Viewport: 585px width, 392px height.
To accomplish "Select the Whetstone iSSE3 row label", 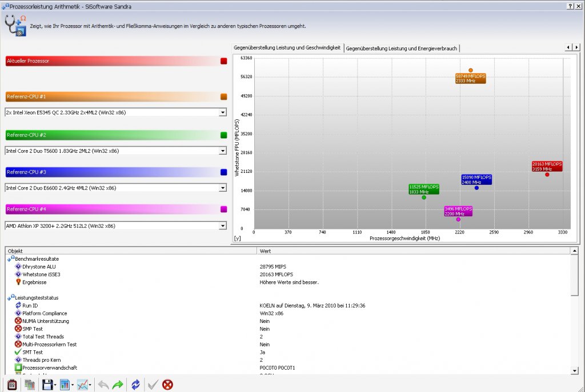I will [41, 274].
